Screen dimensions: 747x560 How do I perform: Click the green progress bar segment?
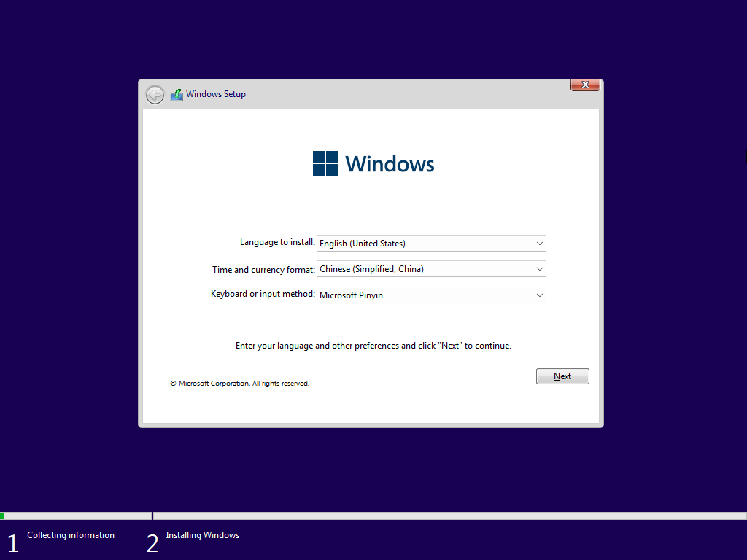2,516
